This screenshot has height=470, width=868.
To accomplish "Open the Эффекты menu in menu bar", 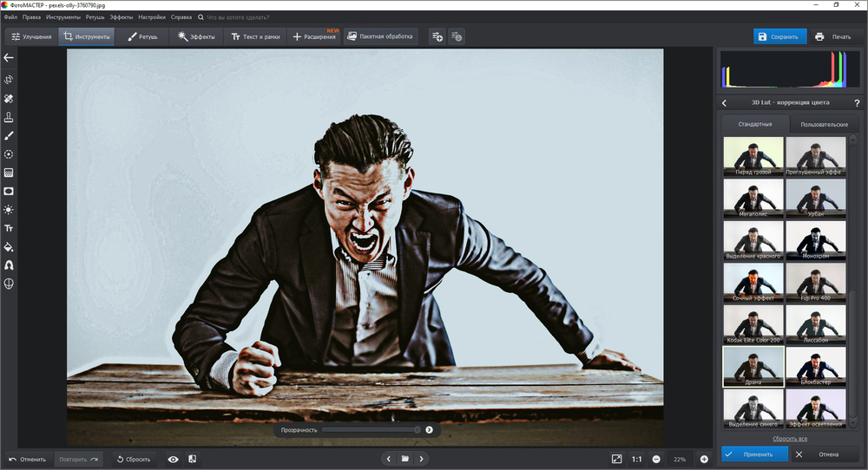I will [121, 16].
